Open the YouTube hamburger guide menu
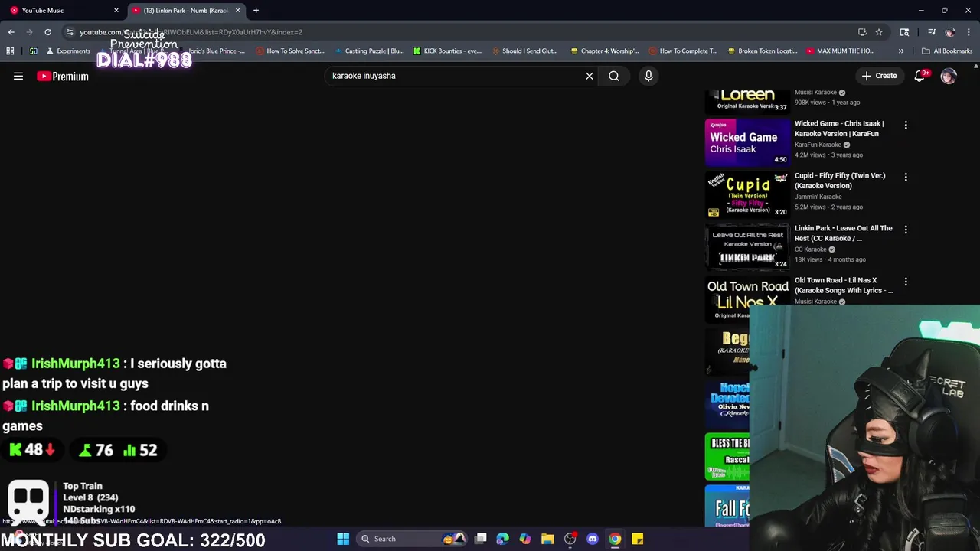Image resolution: width=980 pixels, height=551 pixels. click(18, 76)
